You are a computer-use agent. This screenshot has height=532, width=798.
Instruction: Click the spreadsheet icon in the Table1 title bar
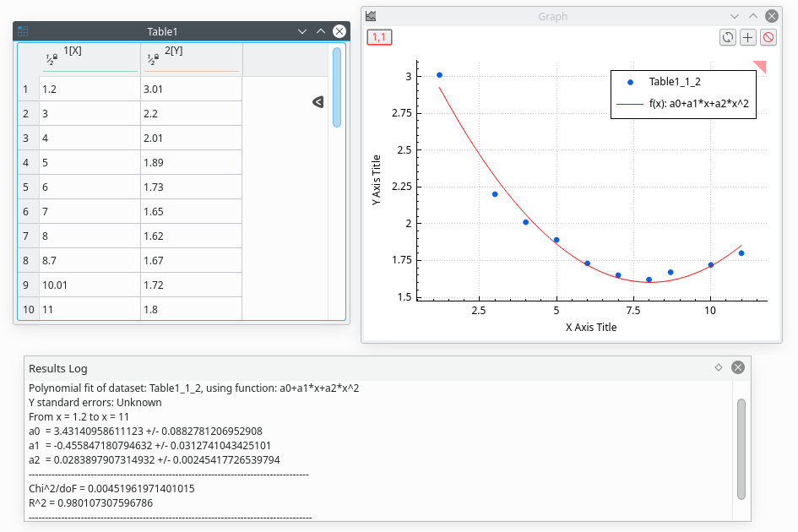23,31
